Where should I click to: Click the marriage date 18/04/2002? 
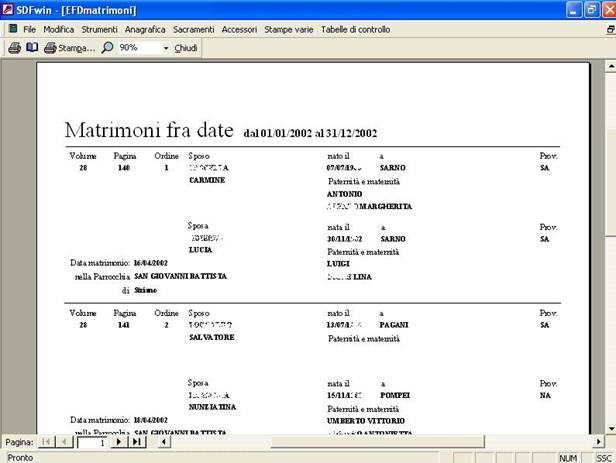pyautogui.click(x=150, y=420)
